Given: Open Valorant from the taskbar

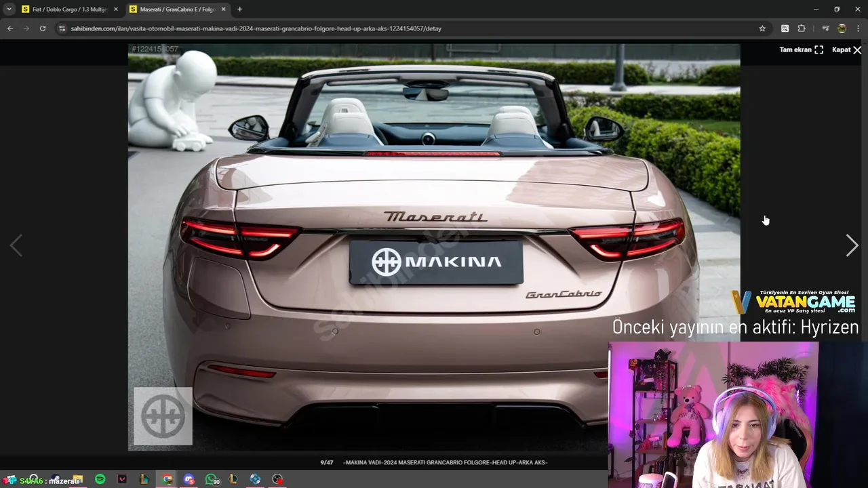Looking at the screenshot, I should (x=122, y=479).
